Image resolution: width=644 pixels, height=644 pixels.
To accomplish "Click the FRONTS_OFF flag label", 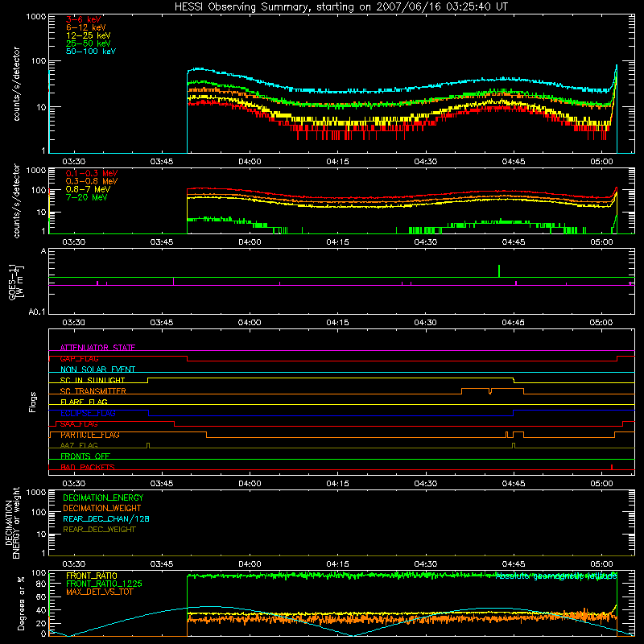I will point(85,456).
